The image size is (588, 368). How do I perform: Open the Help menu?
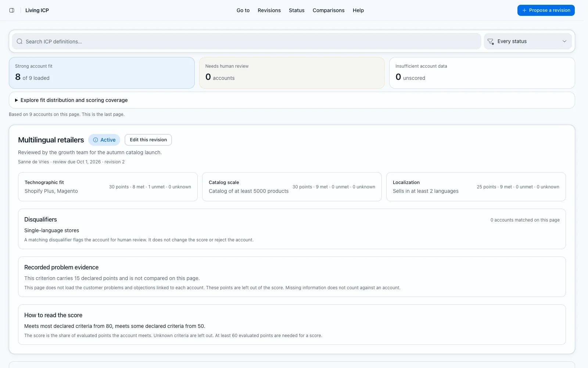pyautogui.click(x=358, y=10)
